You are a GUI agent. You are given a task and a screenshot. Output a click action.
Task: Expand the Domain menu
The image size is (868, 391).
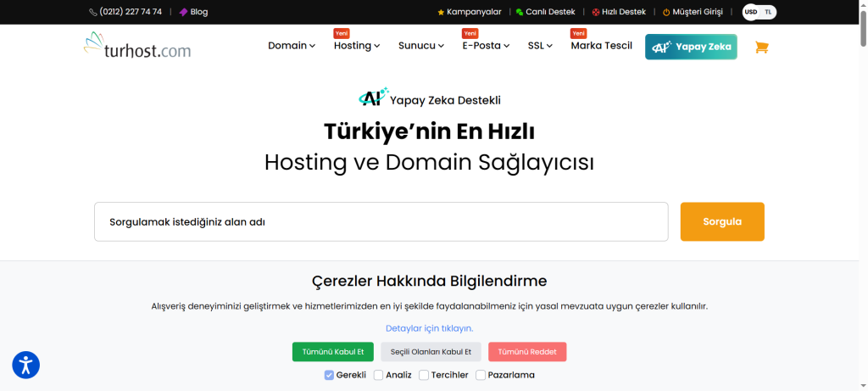292,46
